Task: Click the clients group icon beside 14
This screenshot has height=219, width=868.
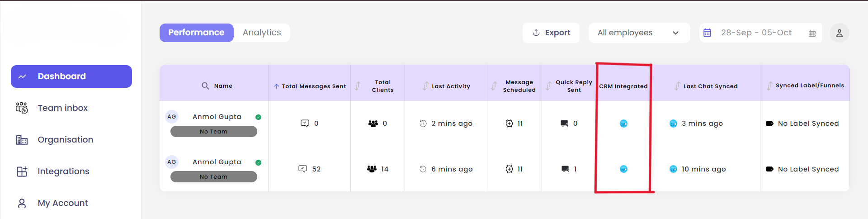Action: coord(372,169)
